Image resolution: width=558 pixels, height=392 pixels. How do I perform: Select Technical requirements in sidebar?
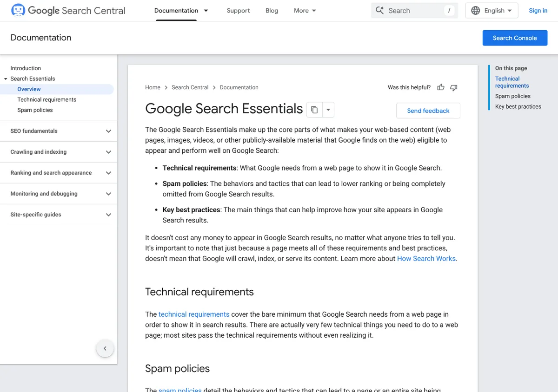[46, 99]
